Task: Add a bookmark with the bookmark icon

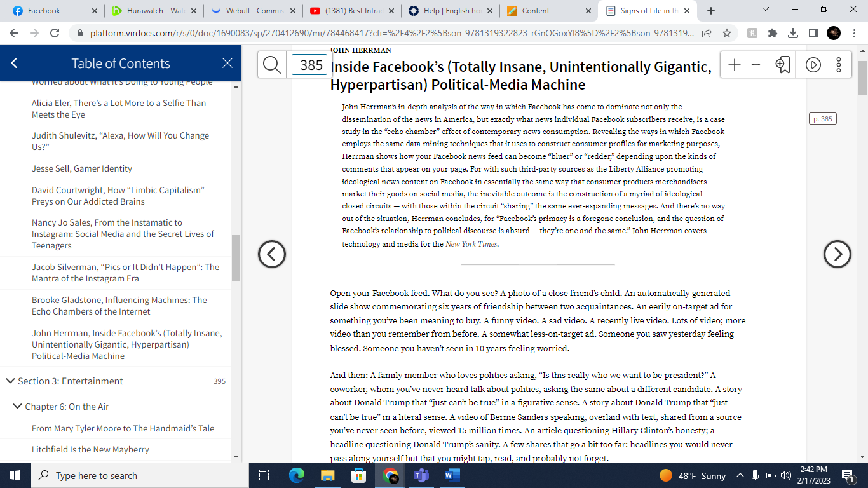Action: coord(783,65)
